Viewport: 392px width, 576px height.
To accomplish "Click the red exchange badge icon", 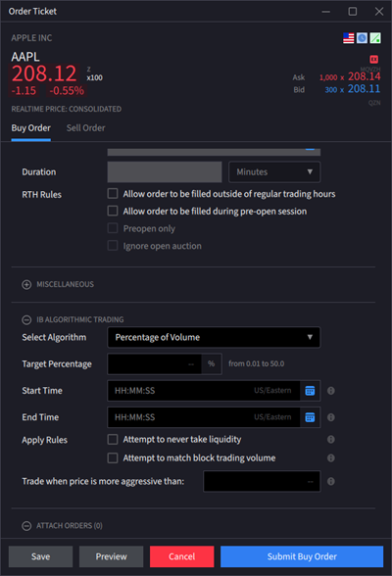I will (x=374, y=59).
